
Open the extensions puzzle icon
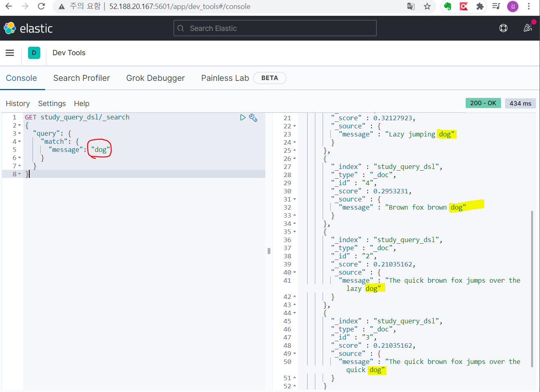480,6
